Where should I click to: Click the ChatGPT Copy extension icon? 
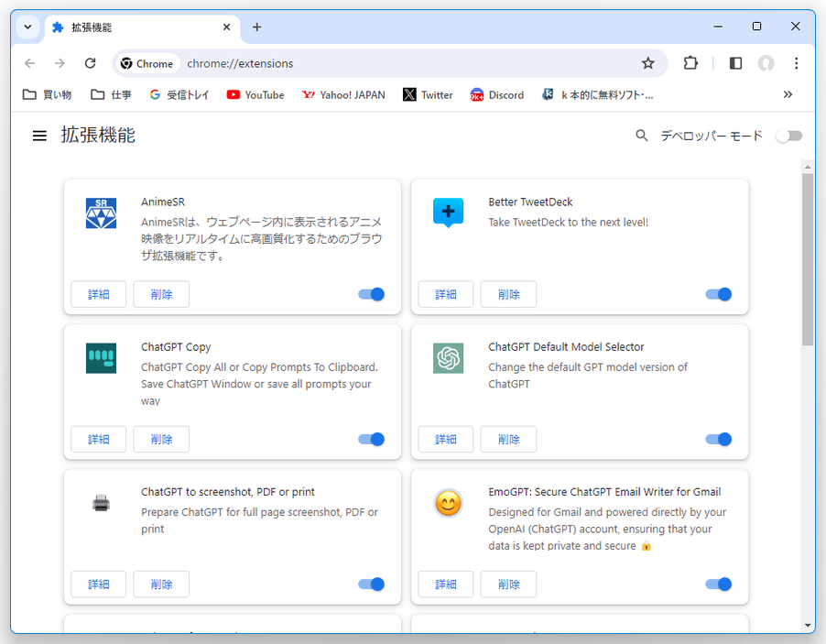pyautogui.click(x=101, y=358)
